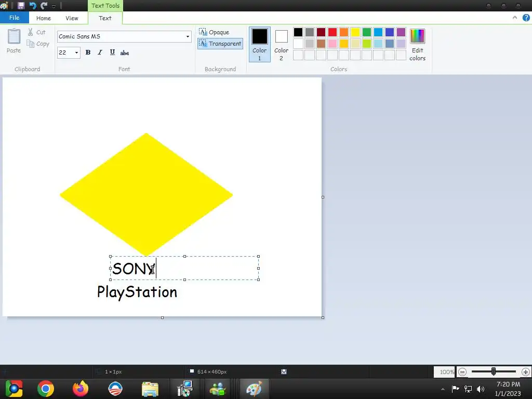Pick the brown color swatch
Image resolution: width=532 pixels, height=399 pixels.
pyautogui.click(x=321, y=44)
